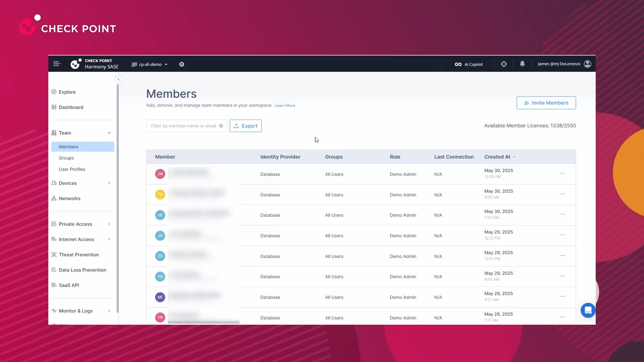
Task: Go to Explore in sidebar
Action: (x=67, y=92)
